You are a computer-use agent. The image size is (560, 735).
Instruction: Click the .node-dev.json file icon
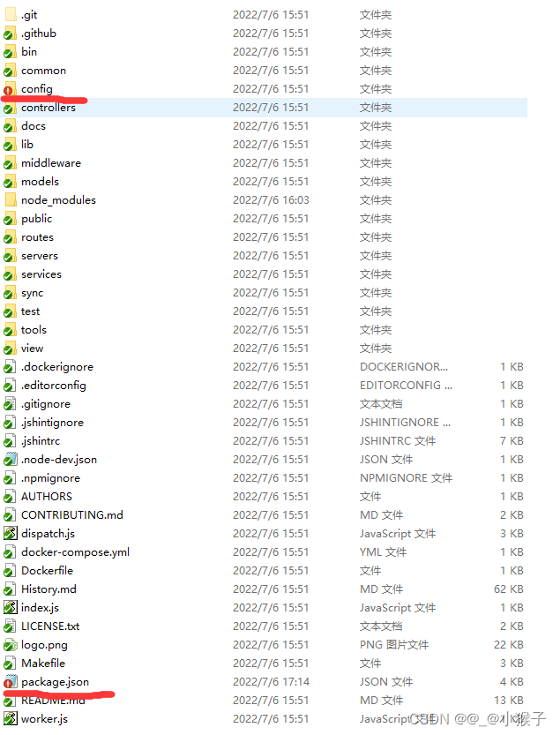11,460
